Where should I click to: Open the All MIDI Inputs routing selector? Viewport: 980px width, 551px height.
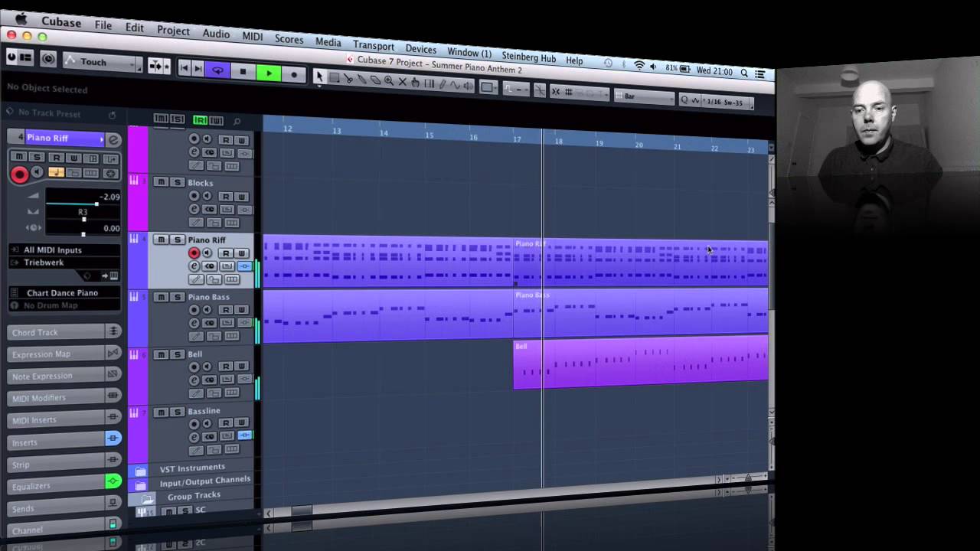[64, 249]
